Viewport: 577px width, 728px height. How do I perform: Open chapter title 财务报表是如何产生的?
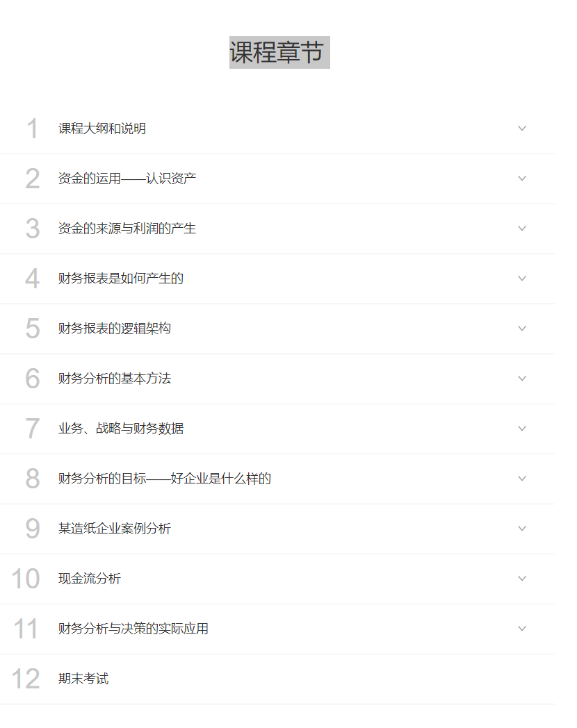[121, 279]
